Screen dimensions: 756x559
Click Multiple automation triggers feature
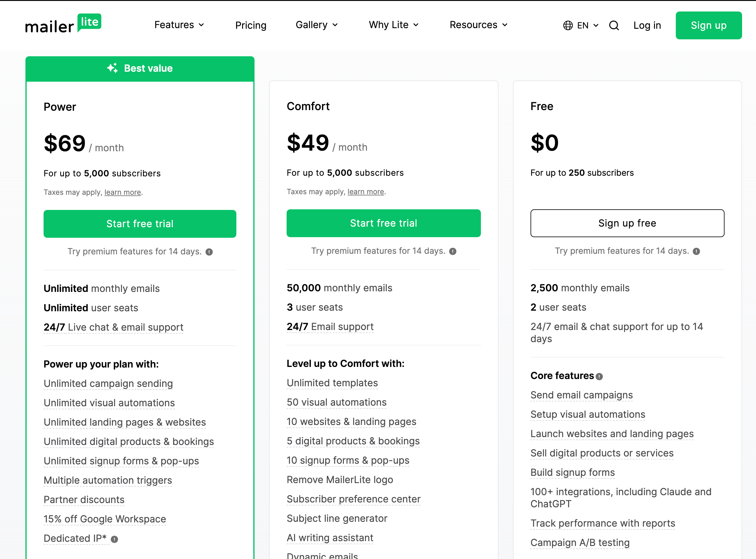click(108, 480)
